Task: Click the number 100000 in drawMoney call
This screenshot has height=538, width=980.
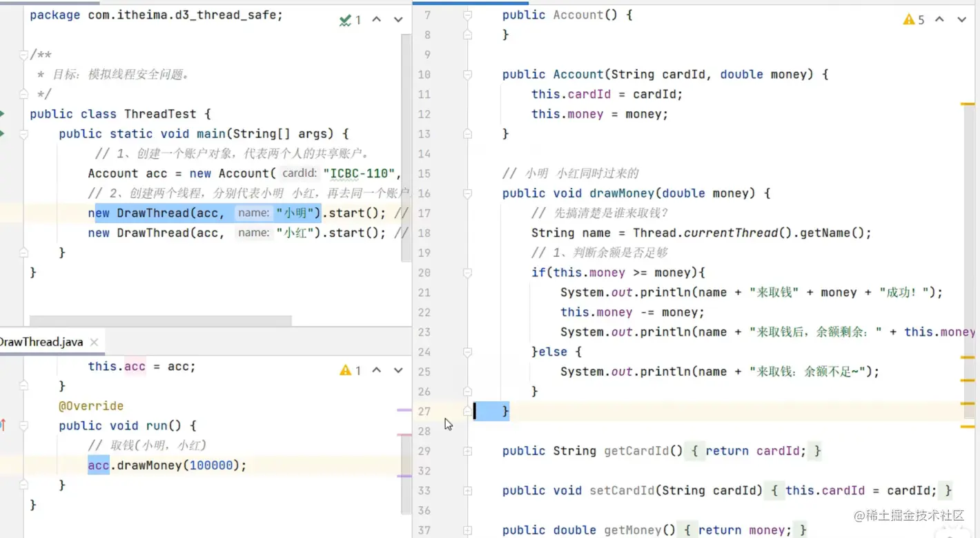Action: pyautogui.click(x=211, y=465)
